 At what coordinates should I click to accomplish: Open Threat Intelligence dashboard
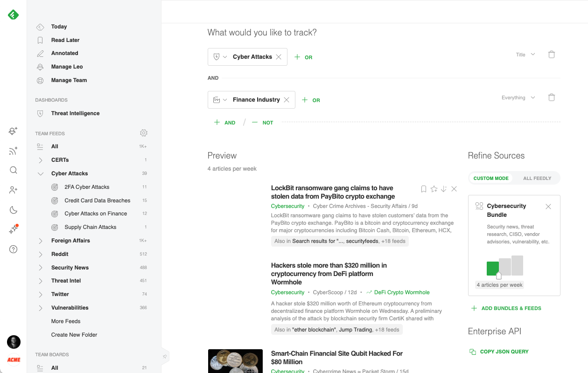(75, 113)
